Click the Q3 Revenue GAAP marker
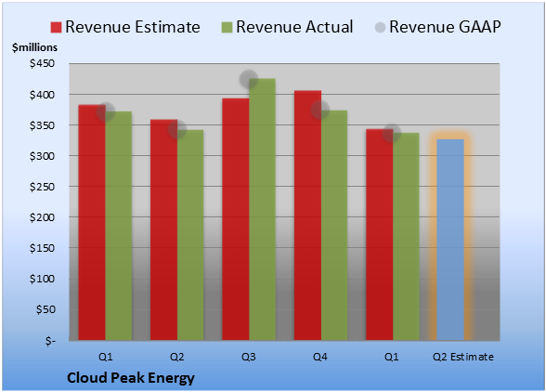 point(249,79)
